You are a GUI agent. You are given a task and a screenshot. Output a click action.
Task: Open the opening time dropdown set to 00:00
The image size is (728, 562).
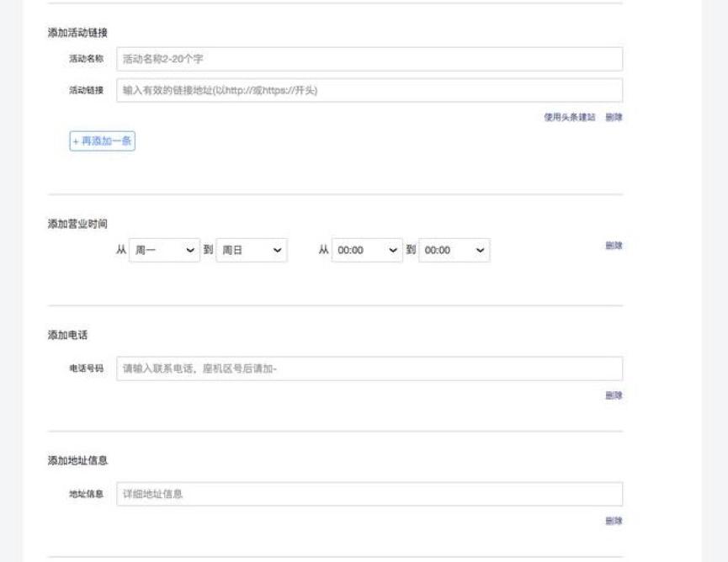pos(366,250)
